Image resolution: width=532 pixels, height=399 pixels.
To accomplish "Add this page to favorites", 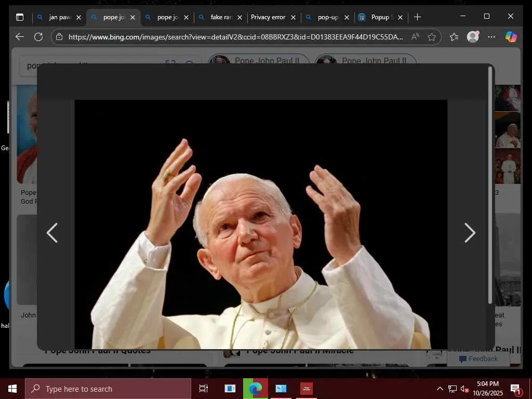I will pyautogui.click(x=432, y=37).
